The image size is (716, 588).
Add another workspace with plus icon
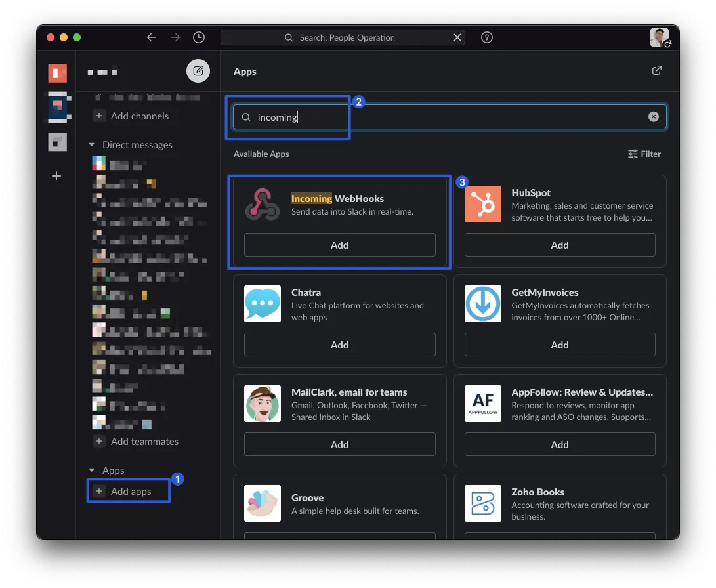tap(57, 176)
